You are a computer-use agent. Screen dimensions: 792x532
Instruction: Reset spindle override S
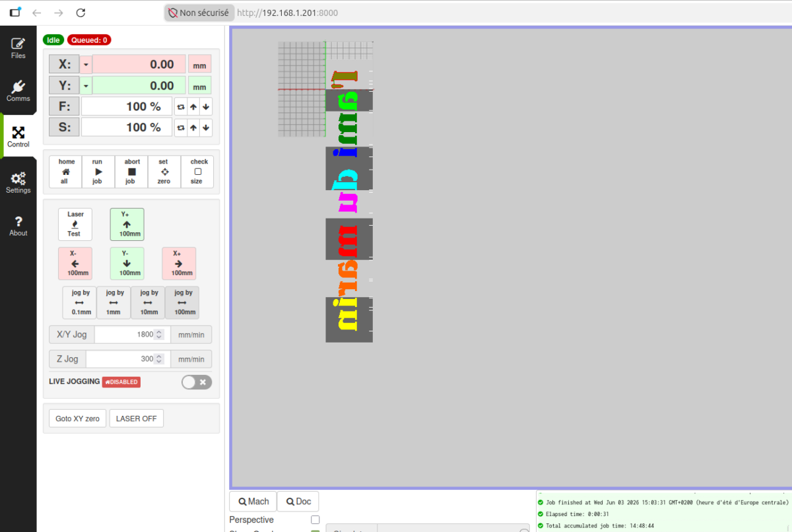pyautogui.click(x=180, y=127)
